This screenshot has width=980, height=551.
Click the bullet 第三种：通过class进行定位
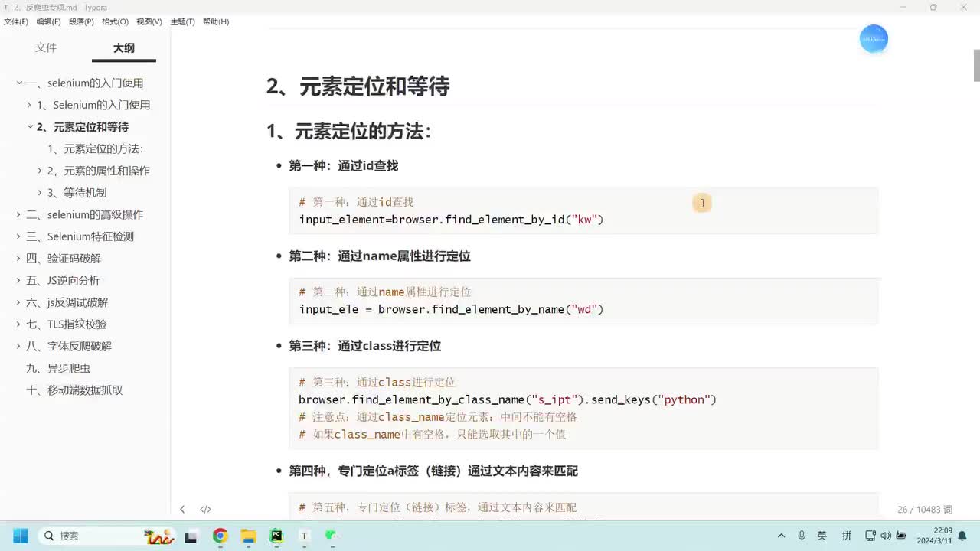pos(364,346)
